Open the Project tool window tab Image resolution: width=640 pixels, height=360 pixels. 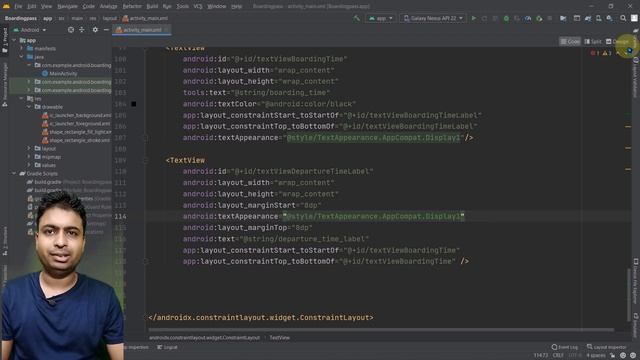(5, 40)
